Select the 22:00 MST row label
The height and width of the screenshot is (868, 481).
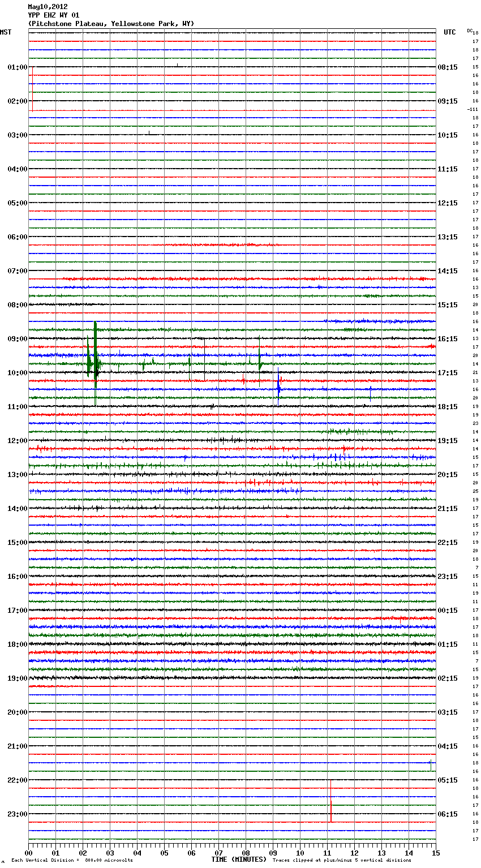pos(17,780)
